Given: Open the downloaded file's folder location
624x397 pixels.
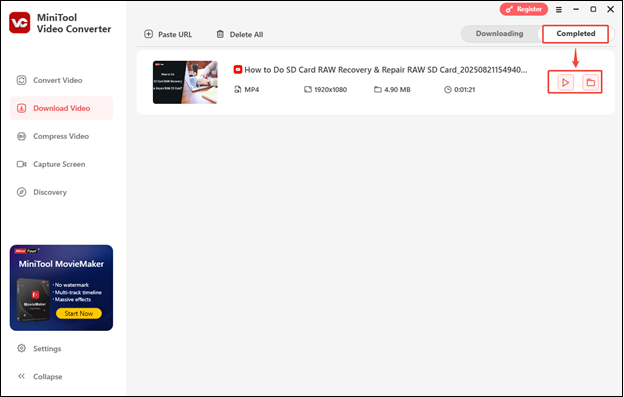Looking at the screenshot, I should [x=591, y=83].
